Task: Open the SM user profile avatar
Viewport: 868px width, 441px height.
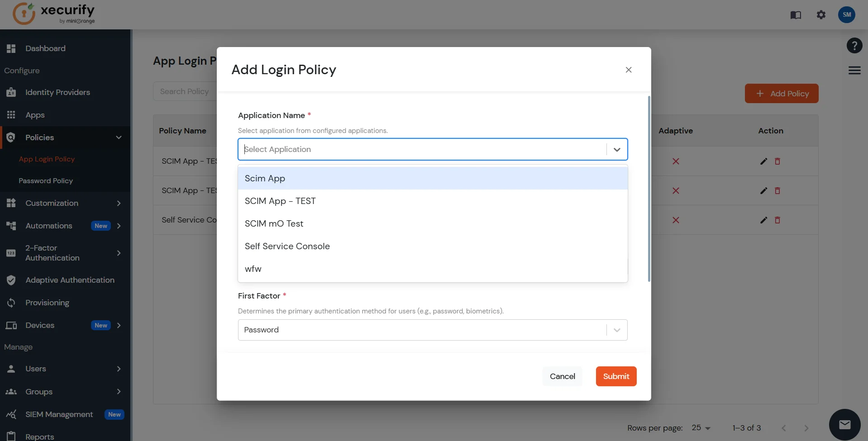Action: tap(847, 14)
